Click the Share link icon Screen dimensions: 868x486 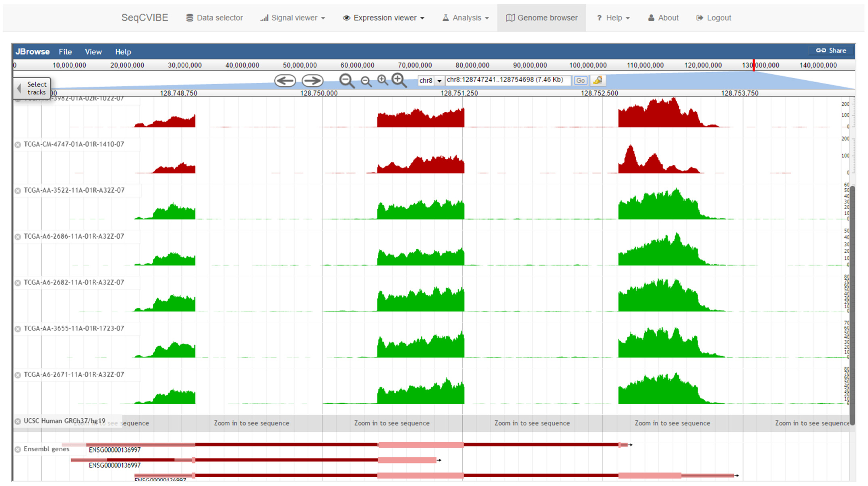[x=821, y=51]
